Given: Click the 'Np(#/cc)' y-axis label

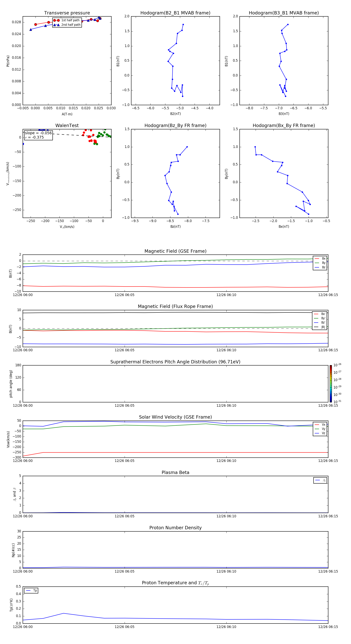Looking at the screenshot, I should [x=13, y=550].
